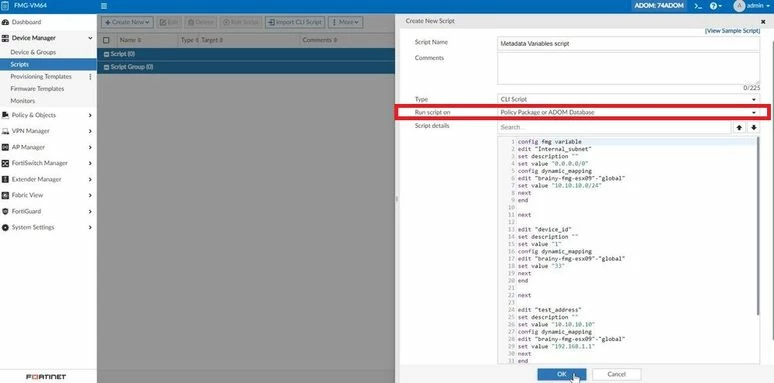Click script line edit "Internal_subnet"

[x=555, y=149]
